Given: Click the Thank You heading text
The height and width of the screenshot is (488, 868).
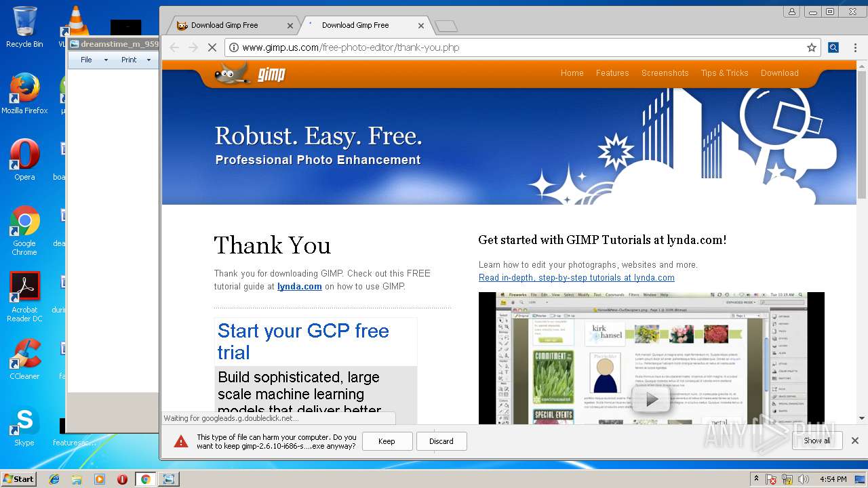Looking at the screenshot, I should (x=273, y=245).
